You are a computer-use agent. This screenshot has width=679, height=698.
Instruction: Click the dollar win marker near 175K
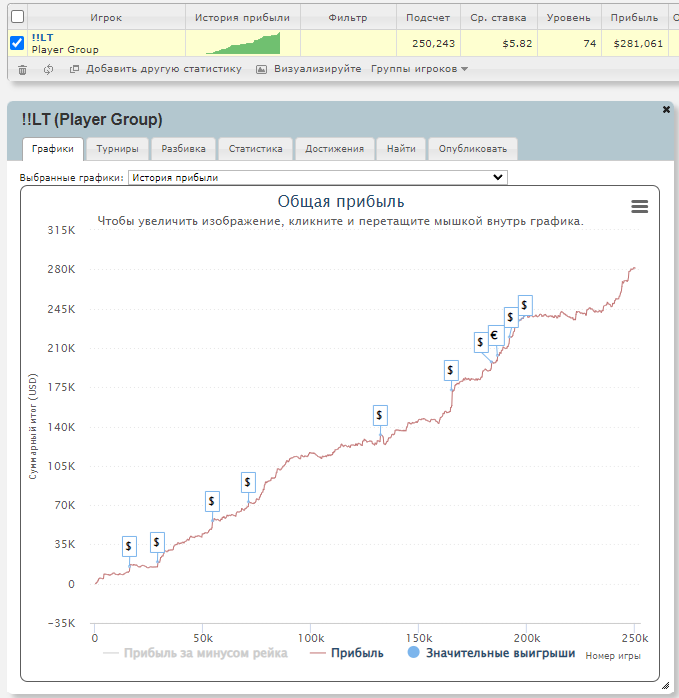pyautogui.click(x=451, y=370)
